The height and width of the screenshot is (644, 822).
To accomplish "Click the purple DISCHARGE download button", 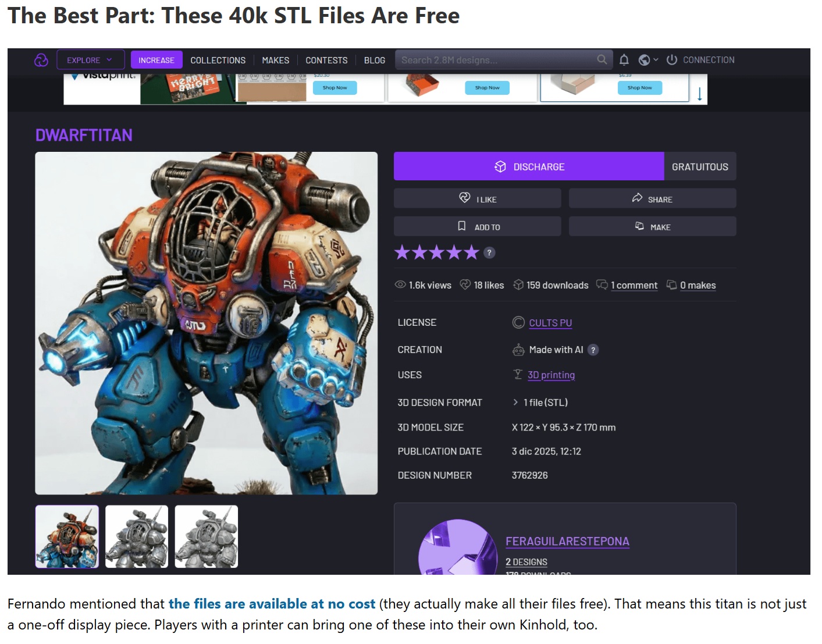I will click(529, 166).
